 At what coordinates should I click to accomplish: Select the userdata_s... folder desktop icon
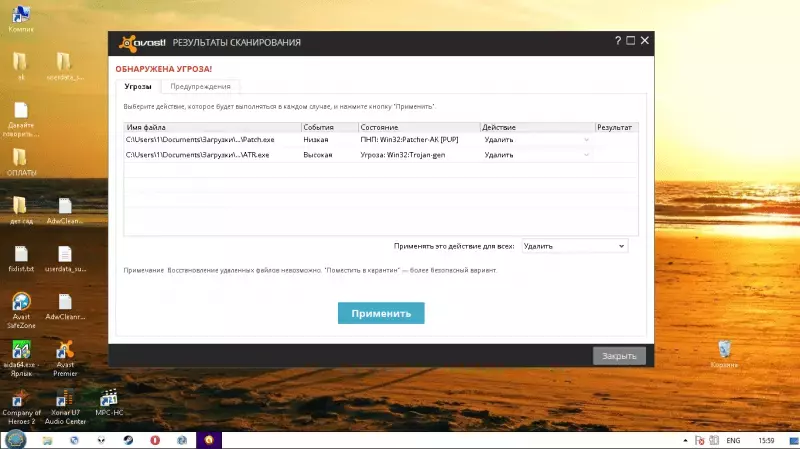point(65,66)
